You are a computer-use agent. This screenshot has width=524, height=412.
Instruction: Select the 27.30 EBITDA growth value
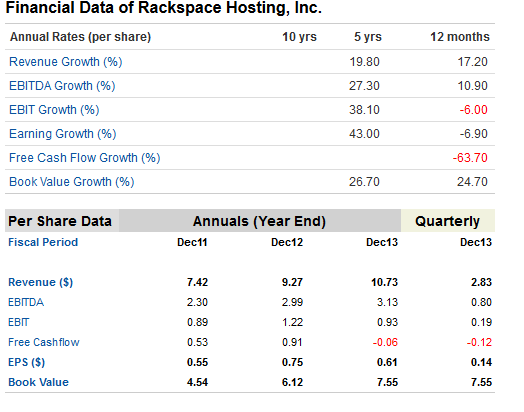tap(365, 86)
